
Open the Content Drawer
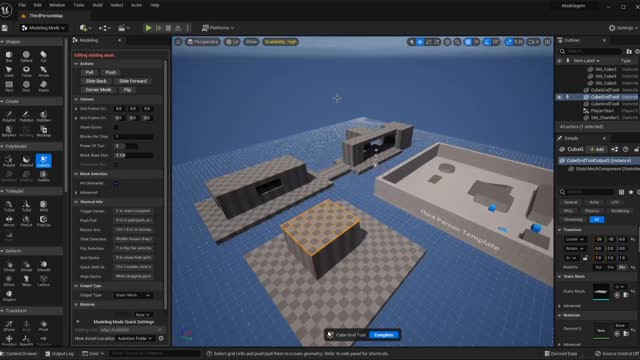coord(19,353)
